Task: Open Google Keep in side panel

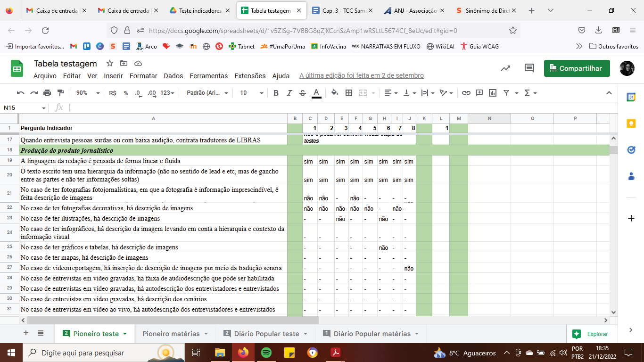Action: 631,123
